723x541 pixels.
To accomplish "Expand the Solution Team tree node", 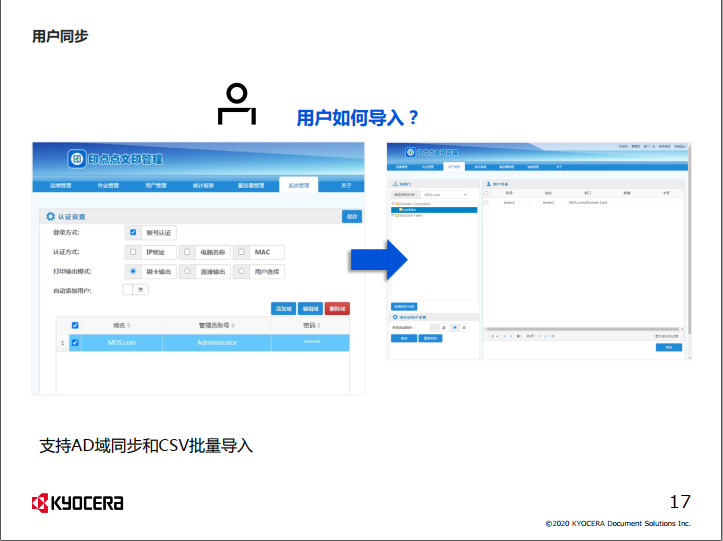I will [393, 215].
